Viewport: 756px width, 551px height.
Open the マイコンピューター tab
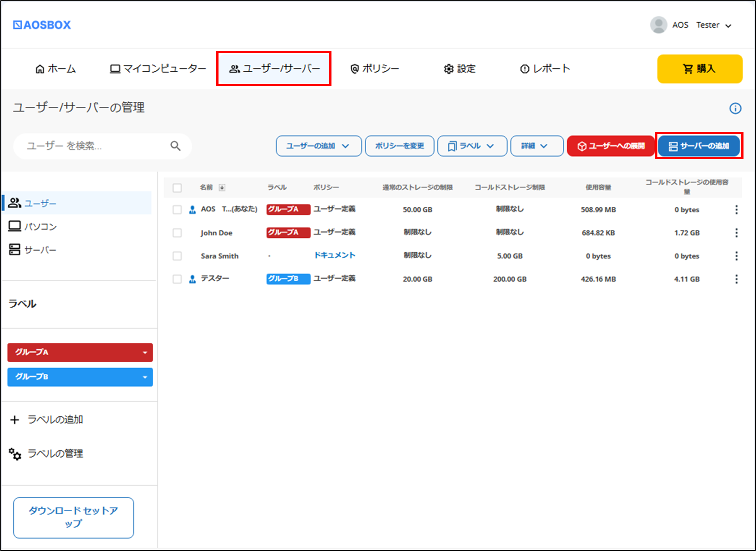point(158,69)
